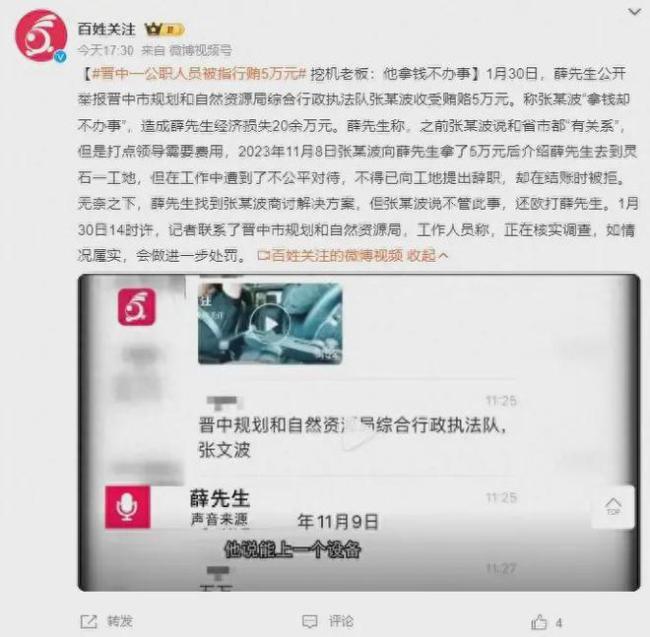Like the post with thumbs-up icon
Viewport: 650px width, 637px height.
tap(539, 622)
